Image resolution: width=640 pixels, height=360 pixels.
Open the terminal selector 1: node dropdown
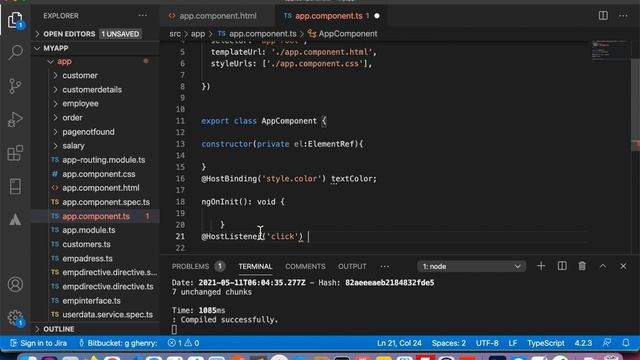tap(471, 267)
